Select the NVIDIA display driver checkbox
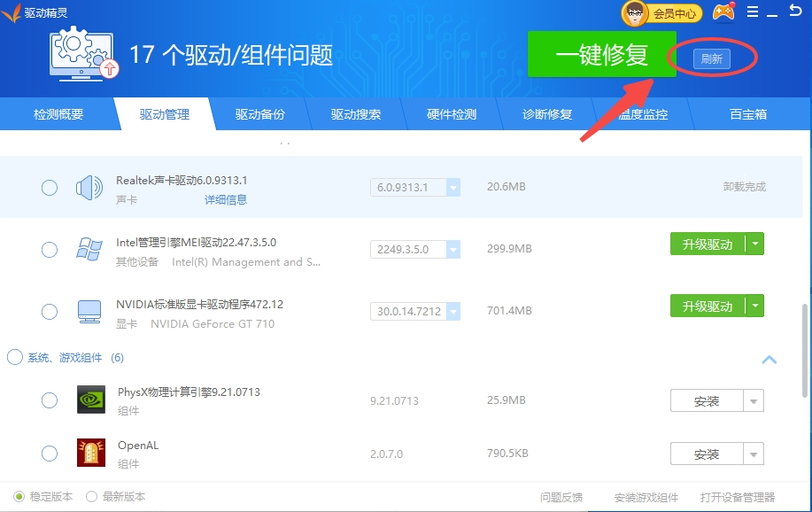The width and height of the screenshot is (812, 512). pyautogui.click(x=50, y=312)
